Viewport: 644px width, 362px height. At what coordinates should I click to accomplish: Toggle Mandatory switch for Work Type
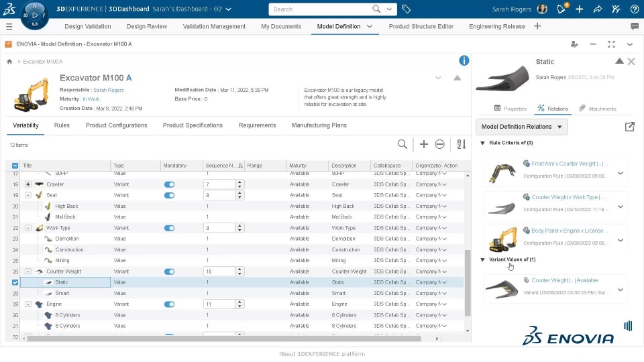coord(169,228)
